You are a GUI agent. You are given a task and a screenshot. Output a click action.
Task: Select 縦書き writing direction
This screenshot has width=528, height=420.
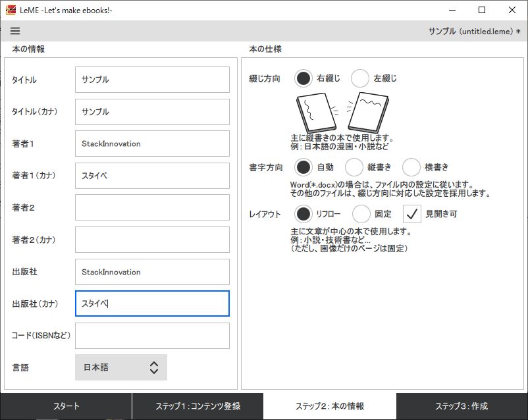tap(354, 167)
